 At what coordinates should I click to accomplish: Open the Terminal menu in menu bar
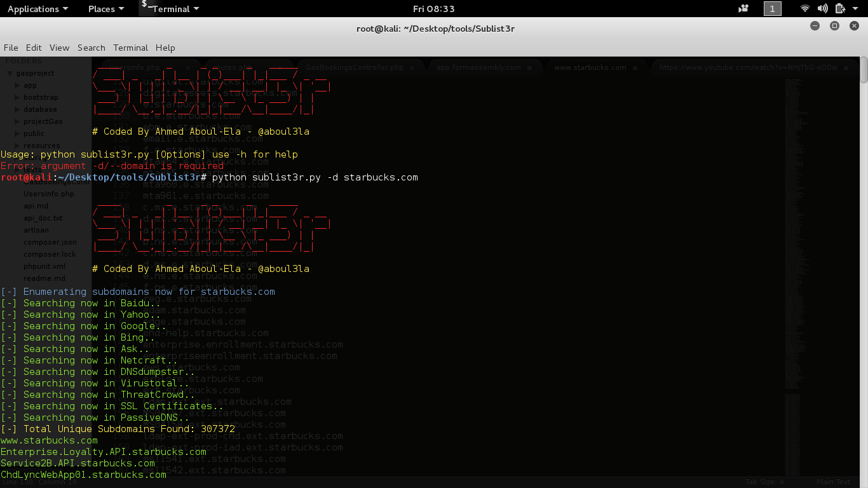[x=130, y=48]
